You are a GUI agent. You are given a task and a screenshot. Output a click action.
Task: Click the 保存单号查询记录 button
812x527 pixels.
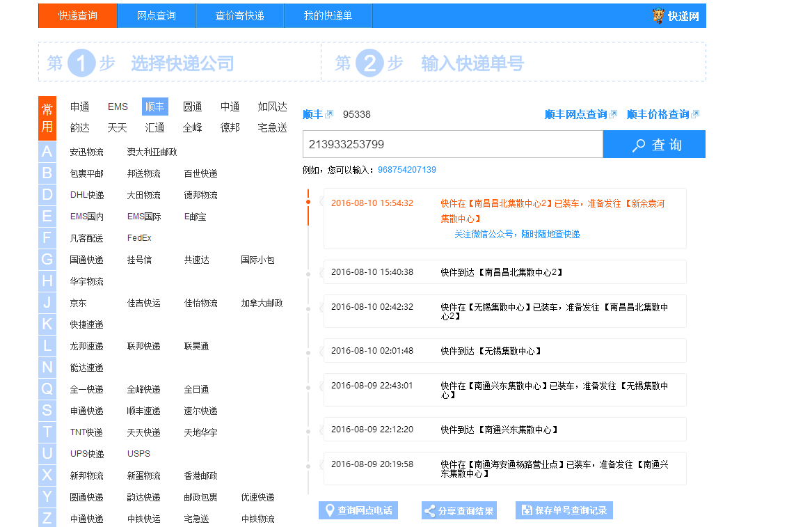pyautogui.click(x=564, y=510)
